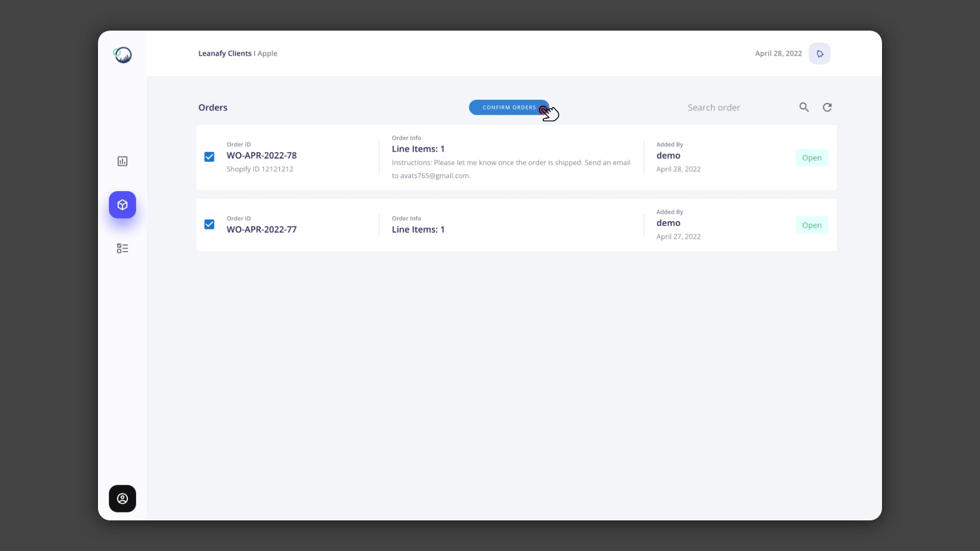Viewport: 980px width, 551px height.
Task: Click the Open badge on WO-APR-2022-77
Action: click(812, 225)
